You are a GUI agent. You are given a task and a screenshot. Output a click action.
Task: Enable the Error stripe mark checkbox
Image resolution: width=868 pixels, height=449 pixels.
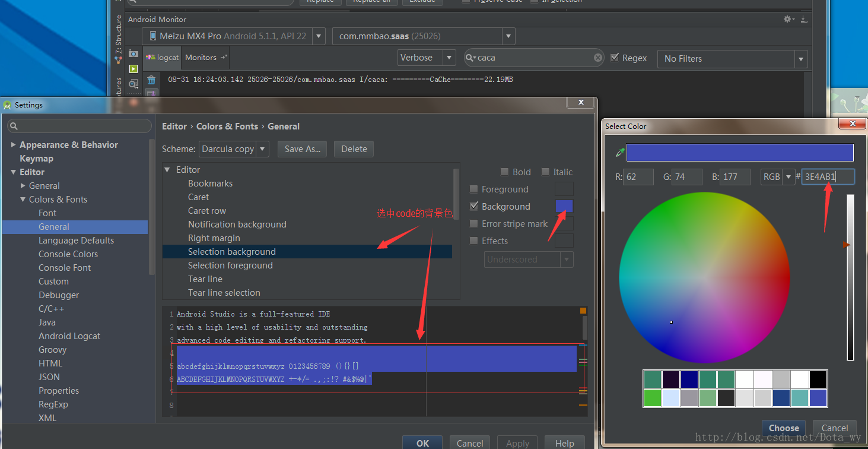pos(473,224)
